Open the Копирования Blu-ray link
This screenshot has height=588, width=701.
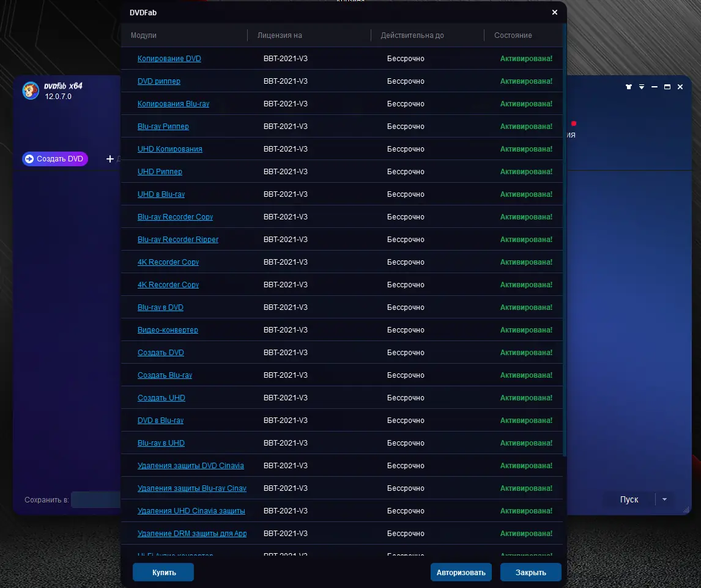173,104
